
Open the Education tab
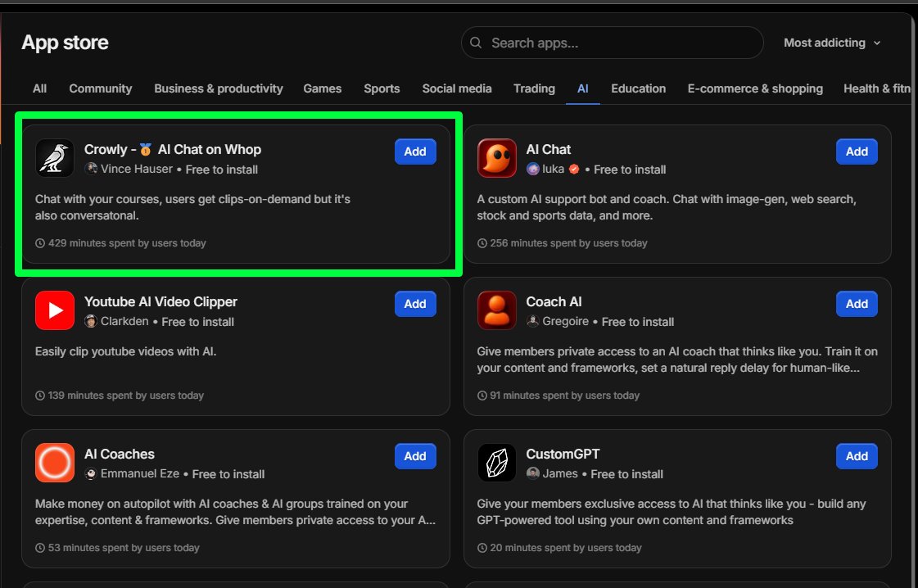(638, 88)
